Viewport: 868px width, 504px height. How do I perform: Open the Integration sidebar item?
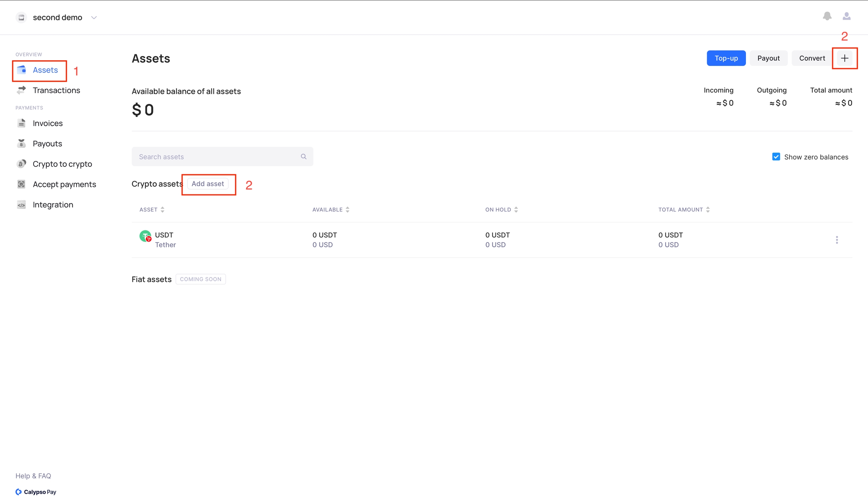pos(53,205)
